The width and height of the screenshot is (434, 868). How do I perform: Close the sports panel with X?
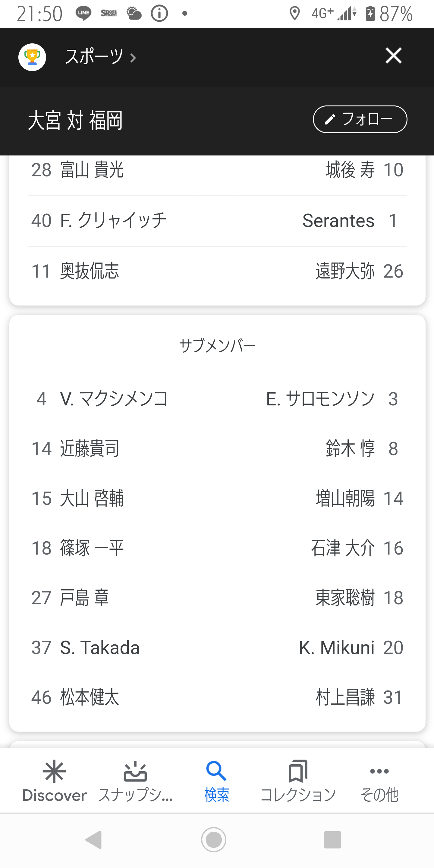pyautogui.click(x=393, y=55)
